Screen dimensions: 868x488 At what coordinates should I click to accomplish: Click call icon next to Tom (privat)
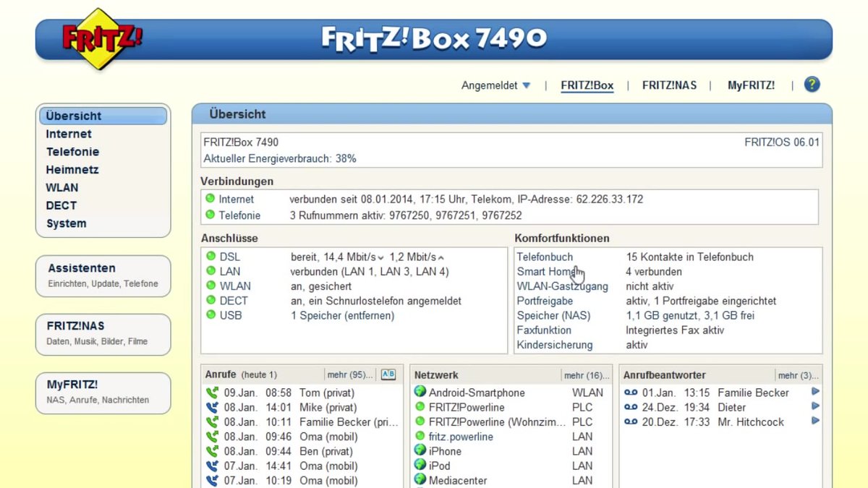pos(212,393)
